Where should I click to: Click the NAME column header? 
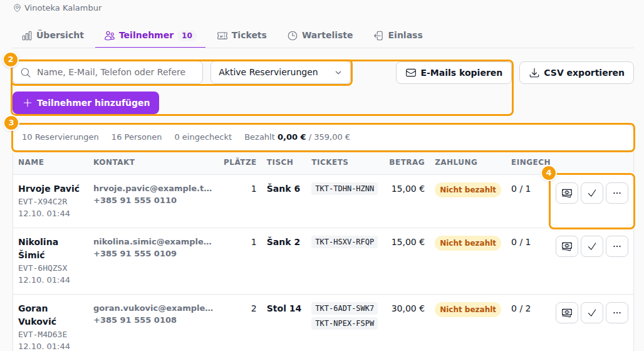(x=31, y=162)
